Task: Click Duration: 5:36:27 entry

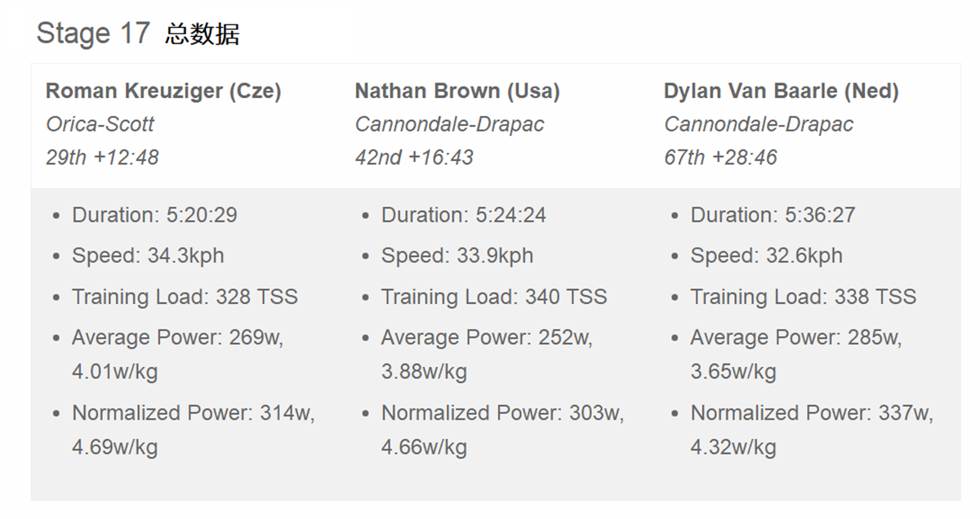Action: [773, 215]
